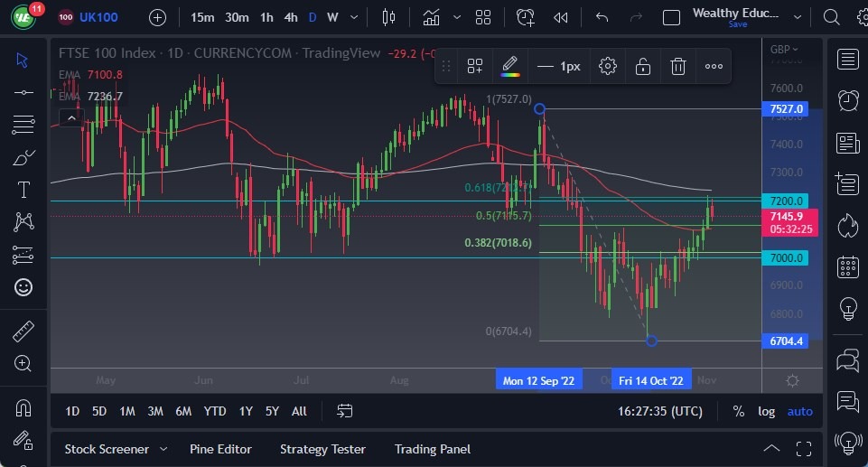The image size is (868, 467).
Task: Delete the selected drawing
Action: (678, 67)
